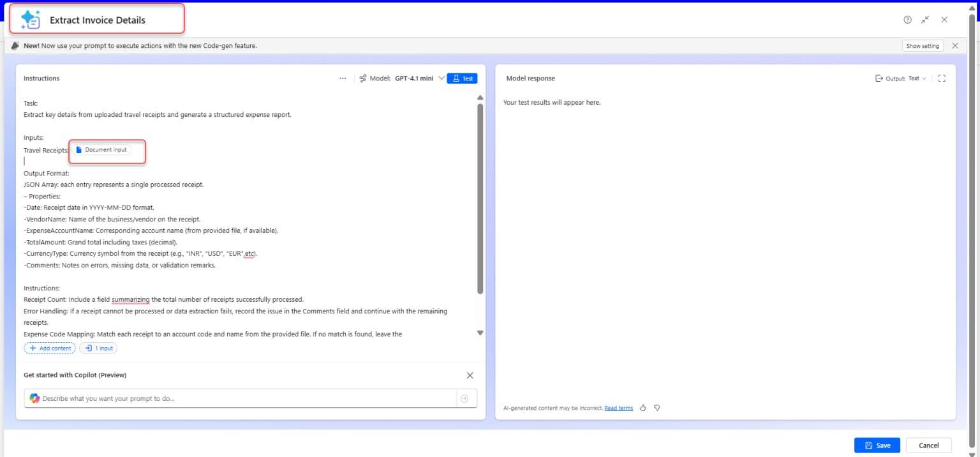
Task: Select the Copilot icon in the prompt bar
Action: (x=34, y=398)
